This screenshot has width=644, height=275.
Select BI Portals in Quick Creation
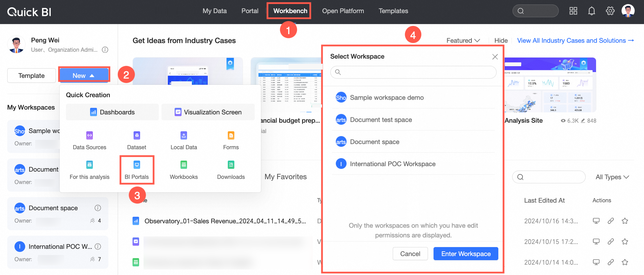point(137,170)
